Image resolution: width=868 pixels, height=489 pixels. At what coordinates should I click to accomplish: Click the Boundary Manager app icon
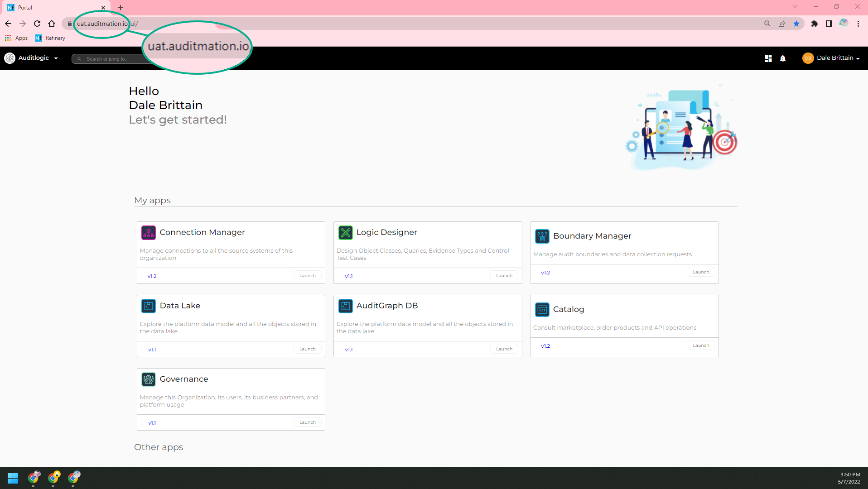[x=542, y=236]
